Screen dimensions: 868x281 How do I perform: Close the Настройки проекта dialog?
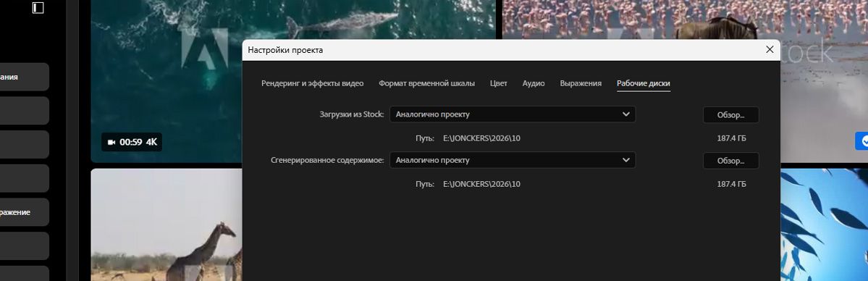[x=770, y=50]
